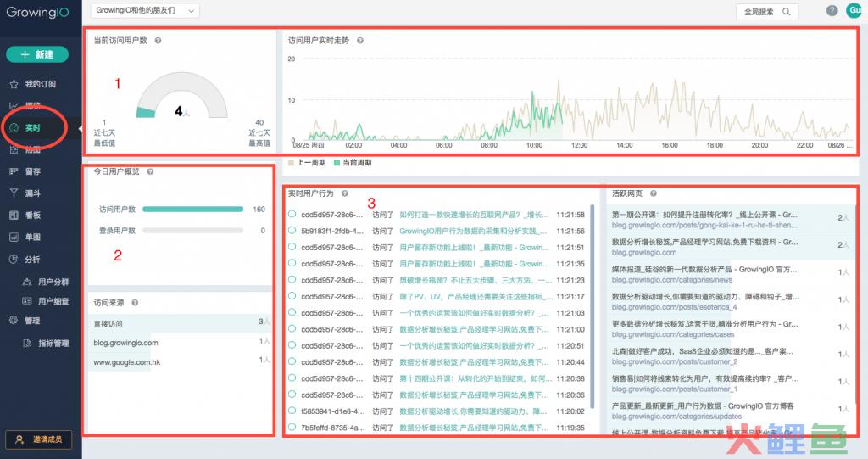Open the blog.growingio.com/posts/esoterica_4 page row
This screenshot has height=459, width=868.
pos(731,301)
